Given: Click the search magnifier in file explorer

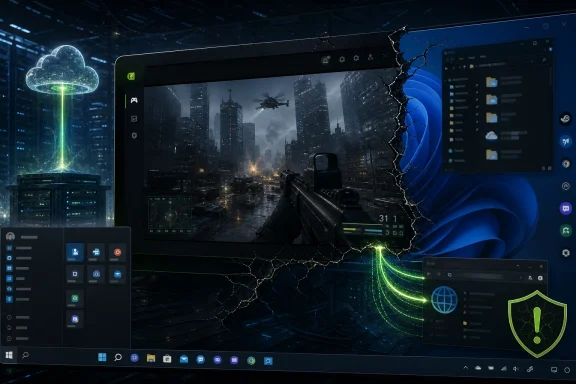Looking at the screenshot, I should point(544,60).
